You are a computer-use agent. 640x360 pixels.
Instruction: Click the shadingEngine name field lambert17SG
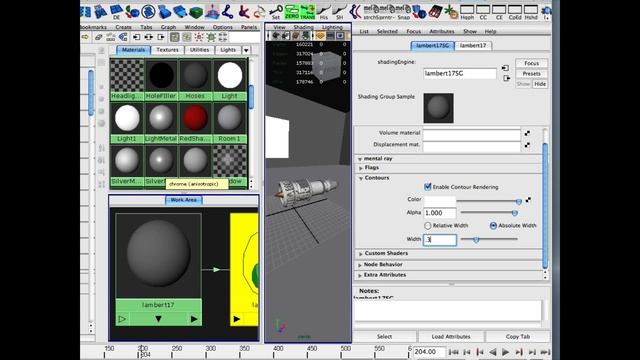(x=460, y=73)
